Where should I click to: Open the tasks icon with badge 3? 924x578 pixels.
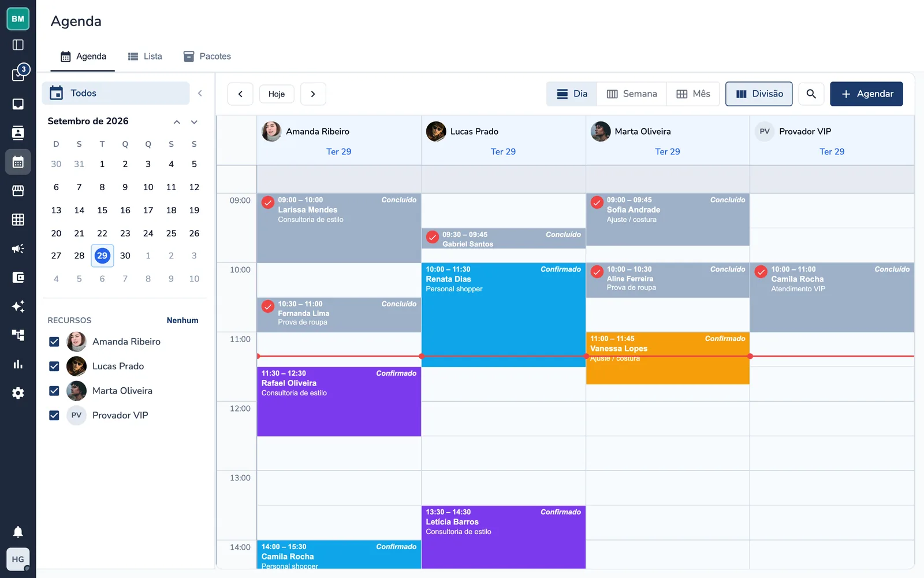point(18,74)
